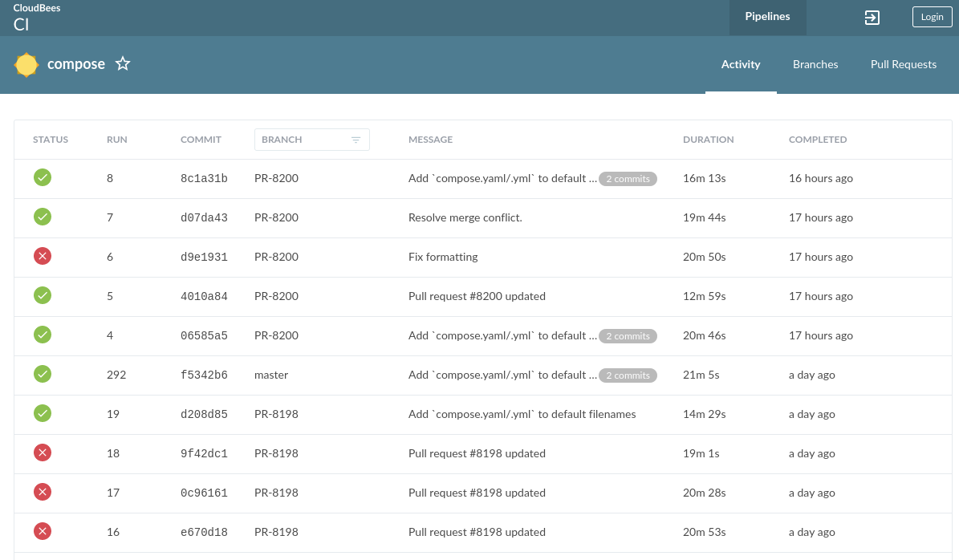This screenshot has width=959, height=560.
Task: Click the success icon for run 292
Action: 43,375
